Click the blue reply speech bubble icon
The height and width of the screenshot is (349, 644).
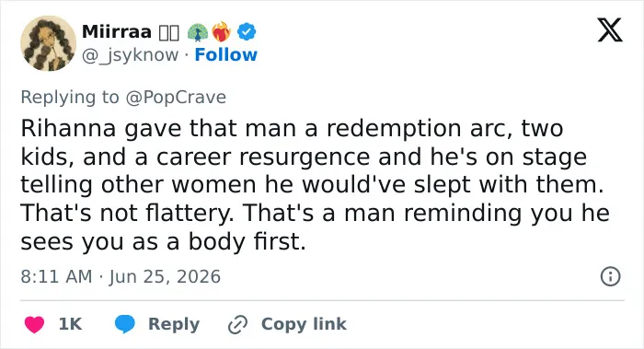(125, 324)
